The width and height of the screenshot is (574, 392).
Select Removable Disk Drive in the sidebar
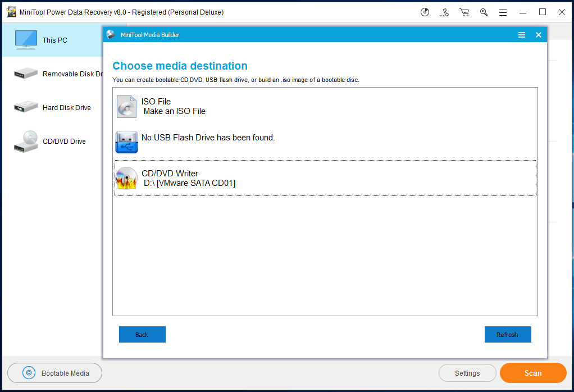(x=53, y=74)
